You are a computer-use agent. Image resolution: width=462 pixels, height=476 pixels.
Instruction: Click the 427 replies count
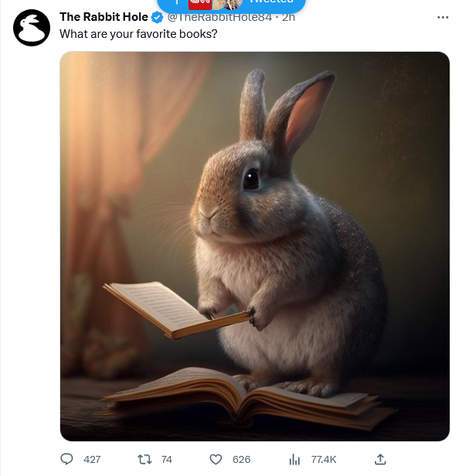(92, 459)
